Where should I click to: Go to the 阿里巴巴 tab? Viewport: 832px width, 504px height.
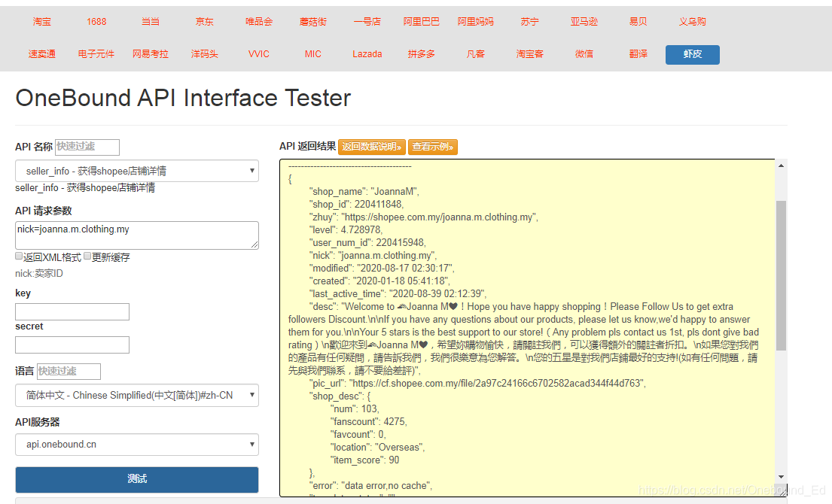pos(422,22)
